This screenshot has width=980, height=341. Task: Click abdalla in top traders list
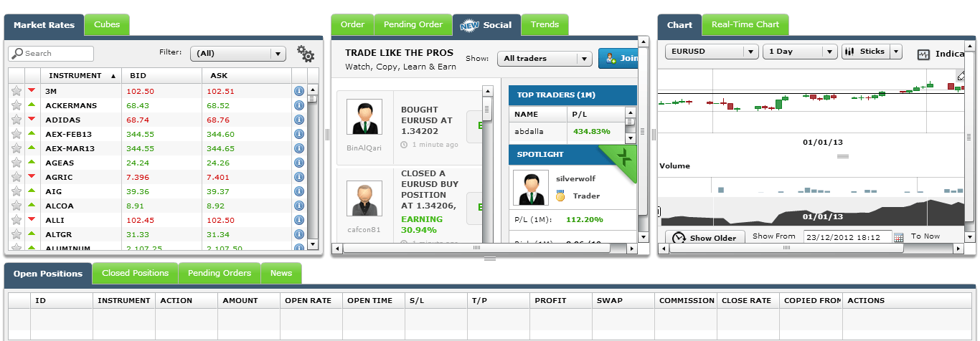[530, 131]
